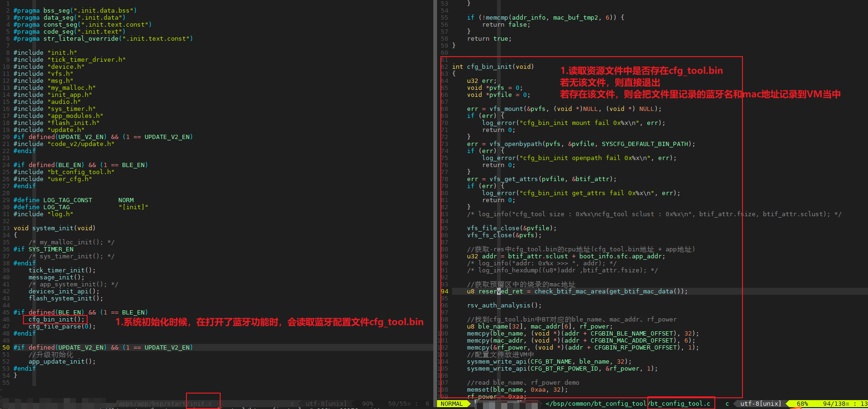Click the 50/55 line counter in left pane
This screenshot has width=868, height=409.
point(399,403)
